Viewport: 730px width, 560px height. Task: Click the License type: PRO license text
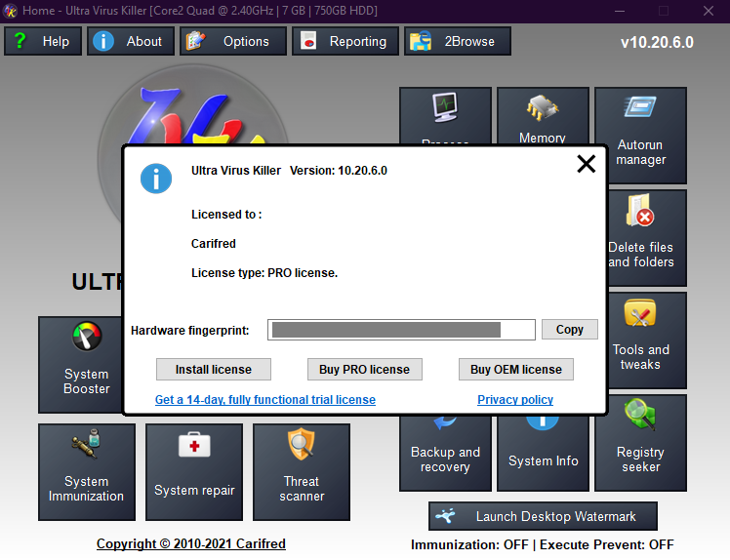click(264, 273)
